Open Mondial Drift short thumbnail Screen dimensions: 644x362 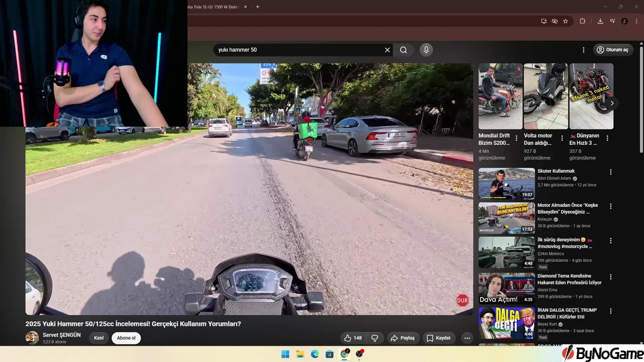click(x=501, y=96)
